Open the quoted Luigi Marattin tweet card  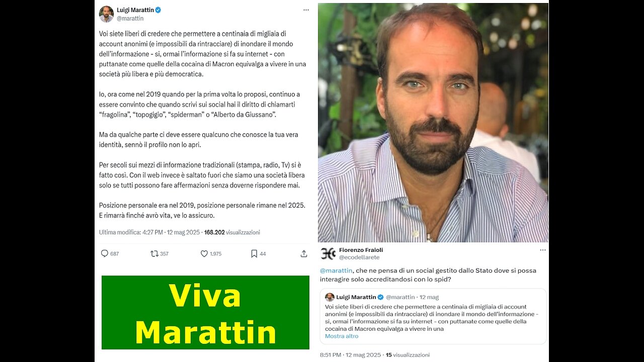433,316
